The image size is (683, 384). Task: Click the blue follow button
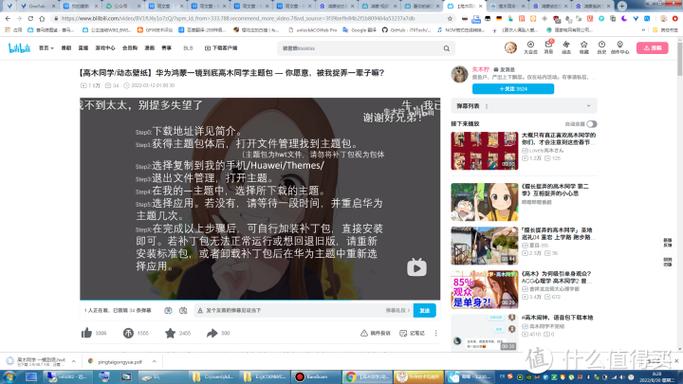pyautogui.click(x=513, y=89)
